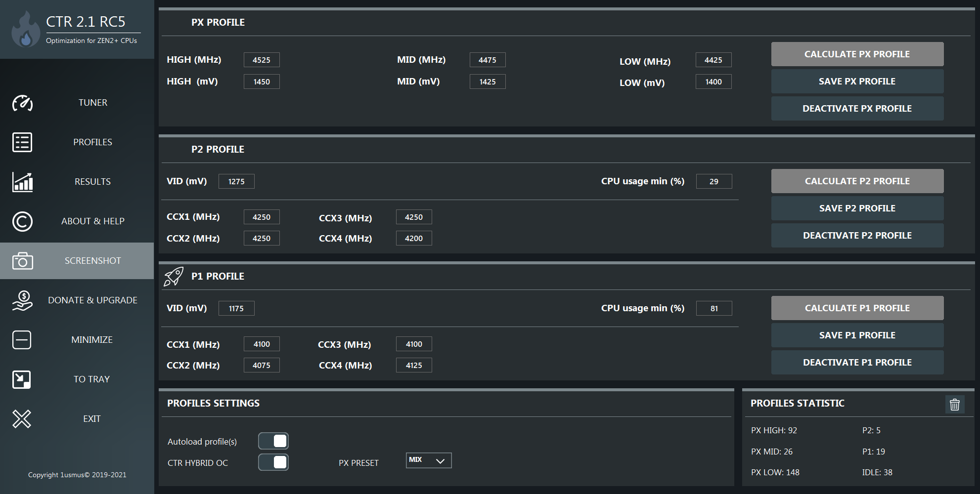Edit P2 VID (mV) field 1275
980x494 pixels.
coord(236,181)
